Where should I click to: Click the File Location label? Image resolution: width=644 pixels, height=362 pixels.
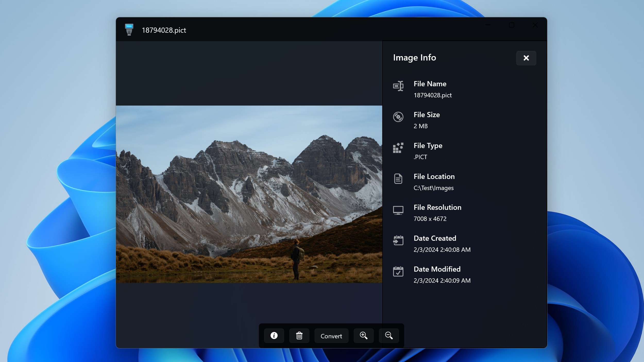(x=434, y=177)
